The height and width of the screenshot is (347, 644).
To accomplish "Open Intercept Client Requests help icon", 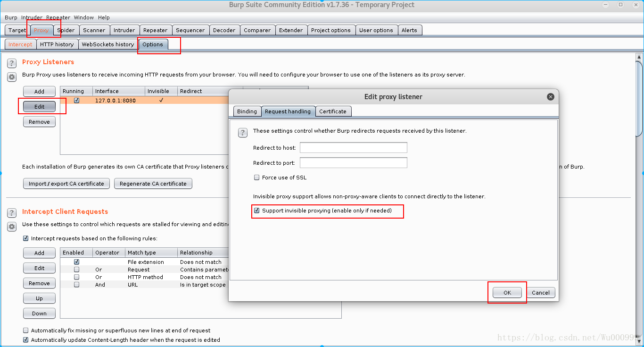I will pyautogui.click(x=12, y=212).
